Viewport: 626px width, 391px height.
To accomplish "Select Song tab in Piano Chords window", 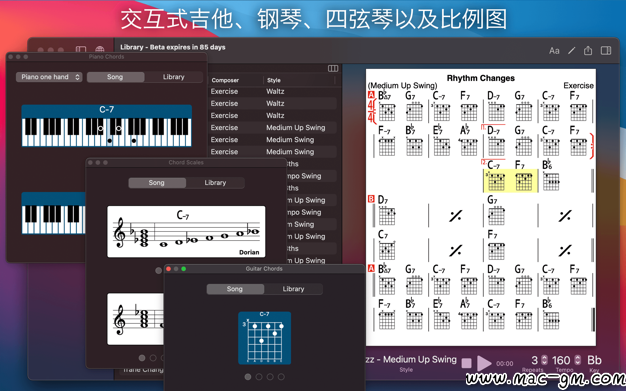I will point(115,77).
